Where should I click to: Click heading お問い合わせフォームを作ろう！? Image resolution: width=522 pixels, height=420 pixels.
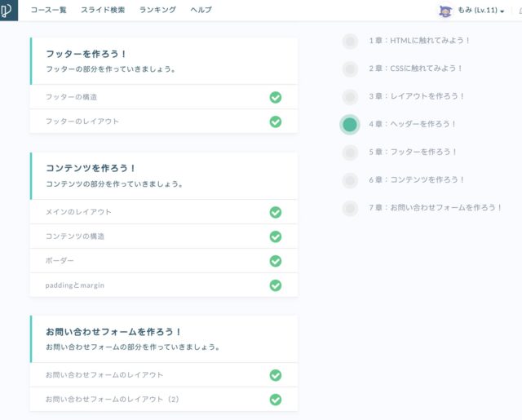pos(113,332)
